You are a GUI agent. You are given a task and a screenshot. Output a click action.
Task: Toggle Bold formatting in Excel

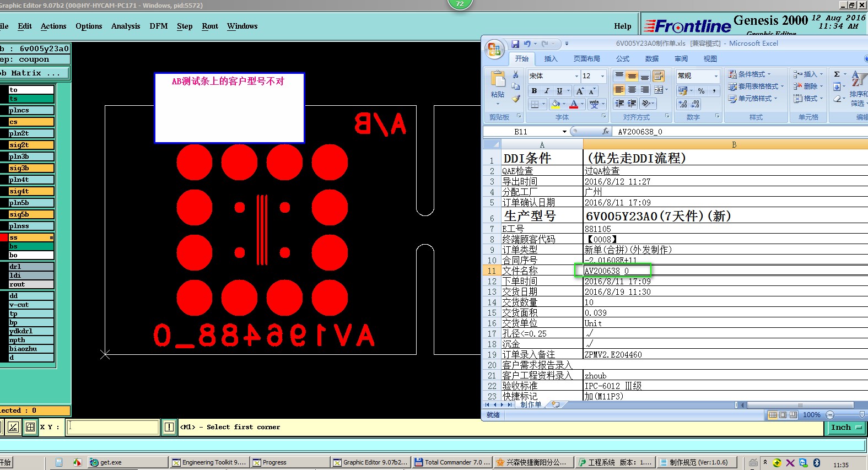click(x=534, y=91)
